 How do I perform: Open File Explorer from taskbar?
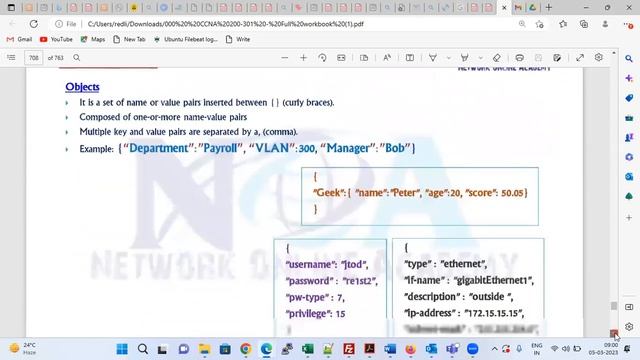204,349
